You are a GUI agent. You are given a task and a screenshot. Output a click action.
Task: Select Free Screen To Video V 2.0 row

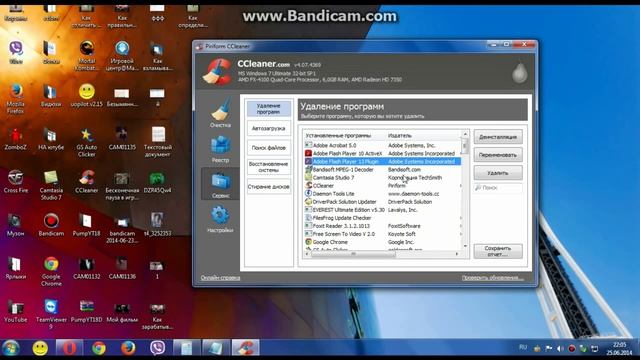(x=382, y=234)
